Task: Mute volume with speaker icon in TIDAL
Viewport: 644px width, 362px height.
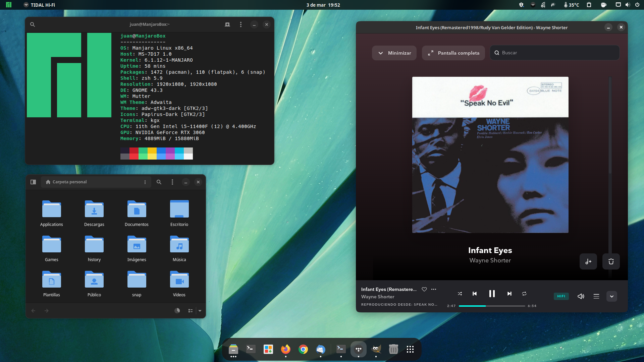Action: tap(581, 296)
